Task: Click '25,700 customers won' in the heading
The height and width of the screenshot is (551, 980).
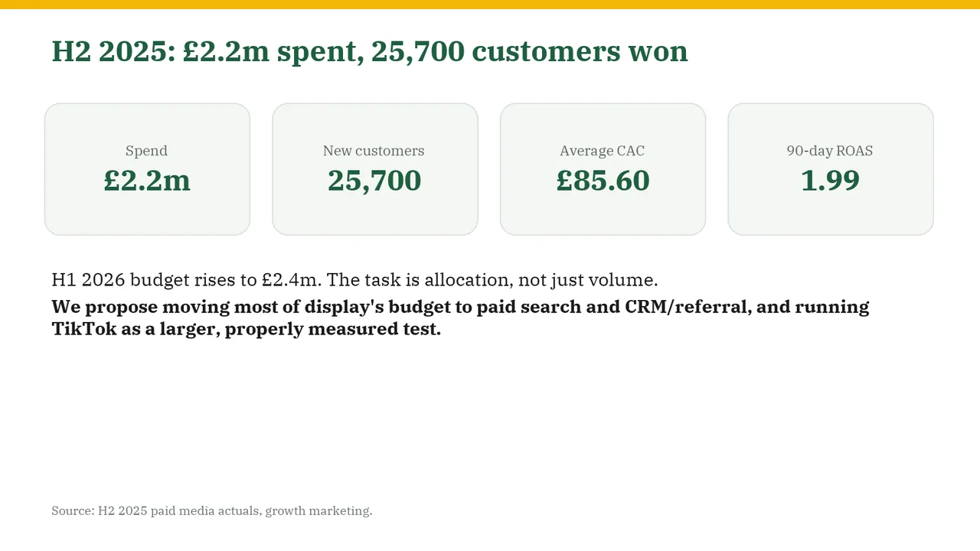Action: point(530,52)
